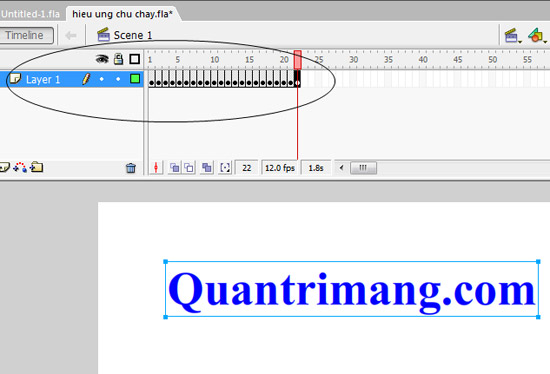Viewport: 550px width, 374px height.
Task: Enable onion skin outlines
Action: pos(189,168)
